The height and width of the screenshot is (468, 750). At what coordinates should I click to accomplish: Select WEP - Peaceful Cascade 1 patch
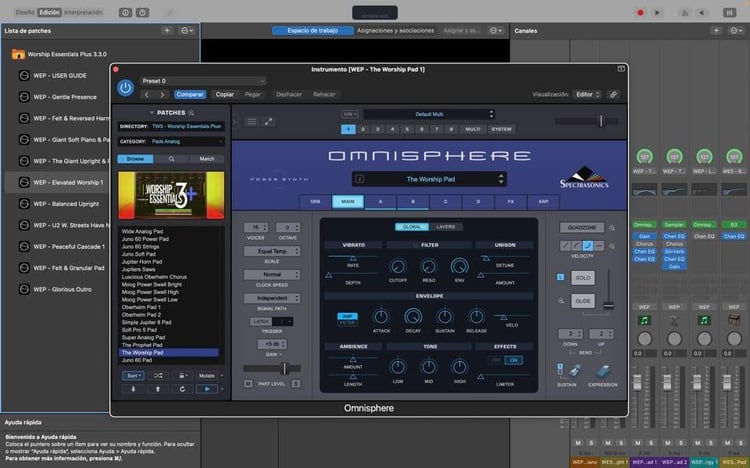click(x=69, y=246)
